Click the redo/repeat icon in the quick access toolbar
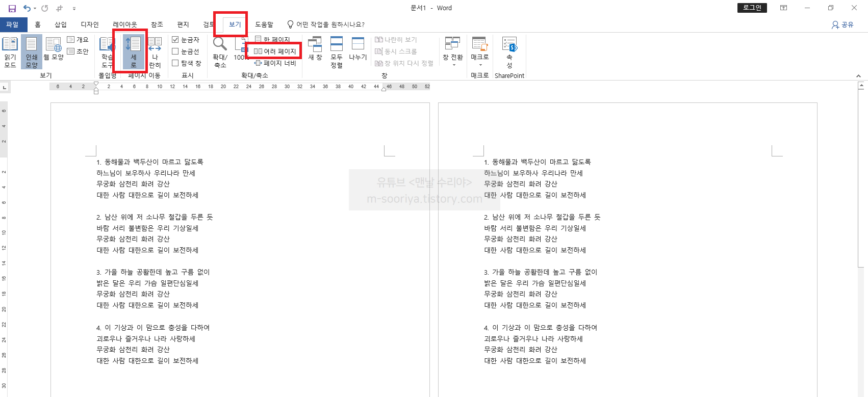Viewport: 868px width, 397px height. (x=45, y=8)
